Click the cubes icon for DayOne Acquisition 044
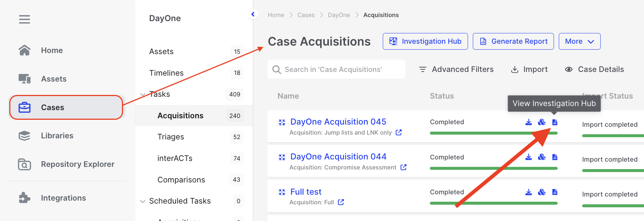 pos(542,157)
